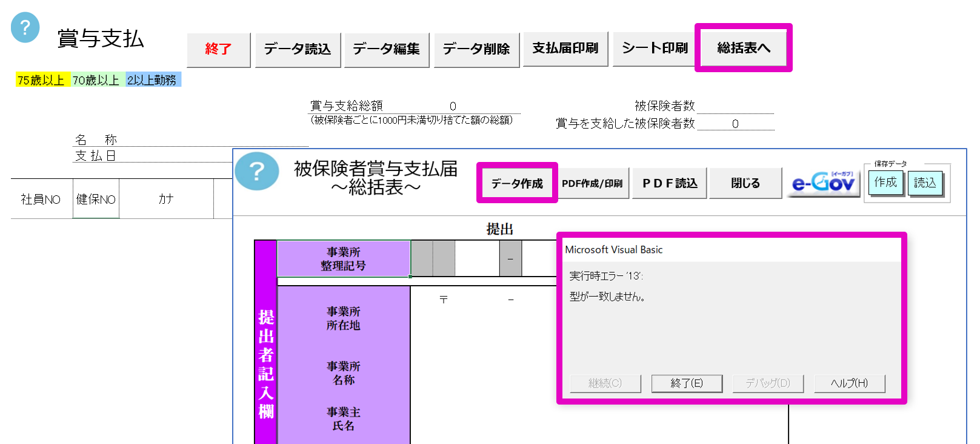Open ヘルプ(H) in the Visual Basic dialog

click(x=849, y=383)
